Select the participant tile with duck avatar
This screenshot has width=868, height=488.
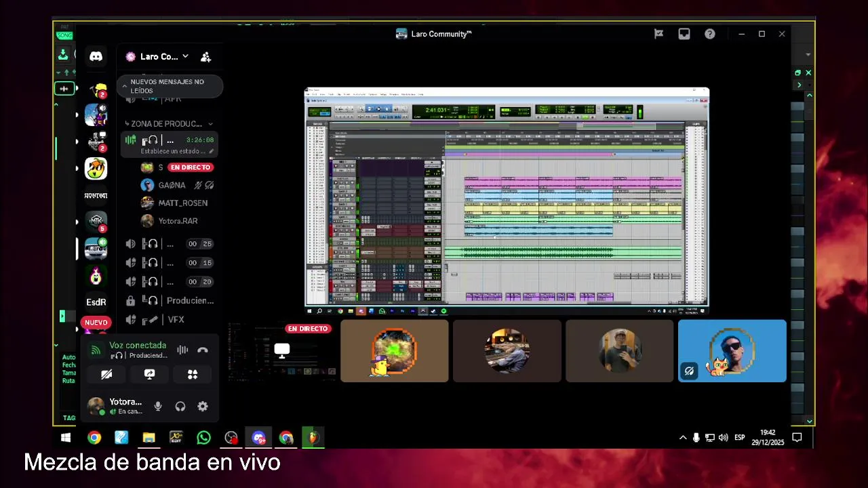tap(394, 351)
